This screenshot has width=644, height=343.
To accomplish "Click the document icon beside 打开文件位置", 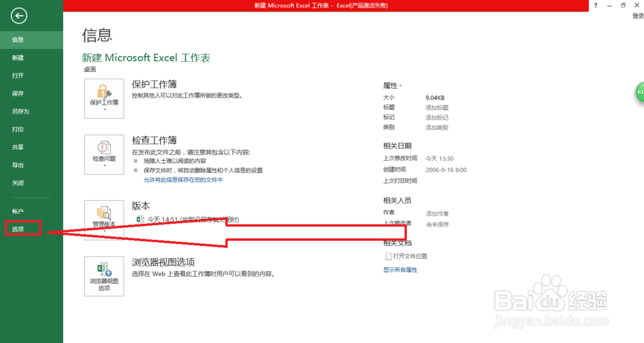I will coord(388,256).
